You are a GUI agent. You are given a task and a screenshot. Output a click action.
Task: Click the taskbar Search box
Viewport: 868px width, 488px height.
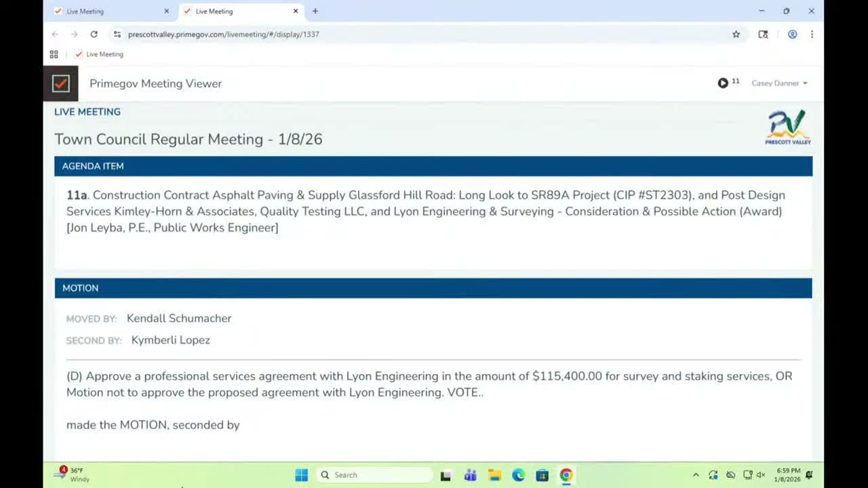click(x=374, y=475)
